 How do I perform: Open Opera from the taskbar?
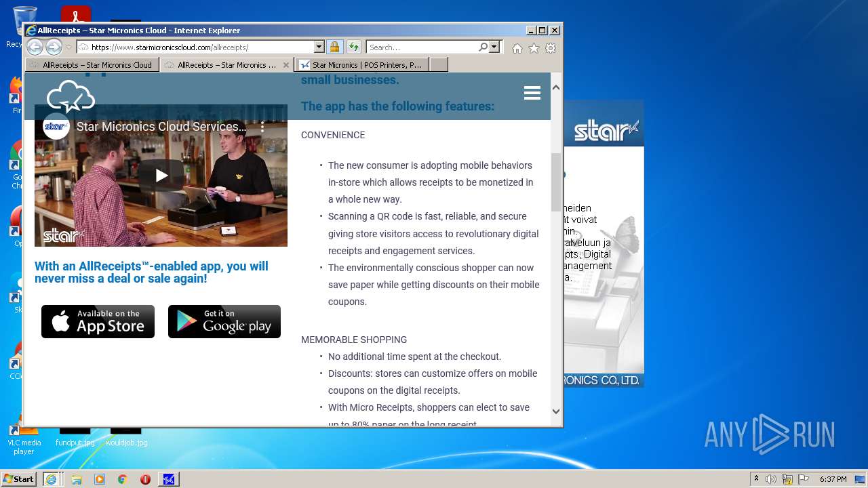[x=145, y=479]
